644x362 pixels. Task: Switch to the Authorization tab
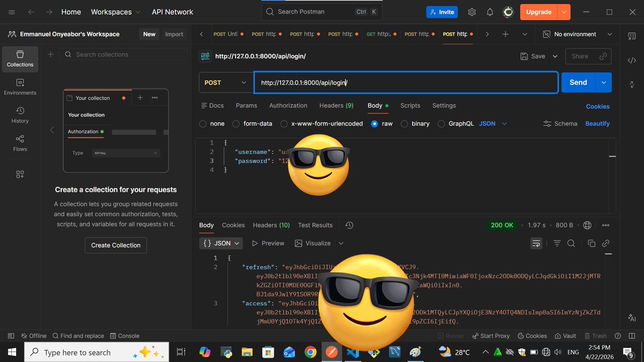pyautogui.click(x=288, y=106)
